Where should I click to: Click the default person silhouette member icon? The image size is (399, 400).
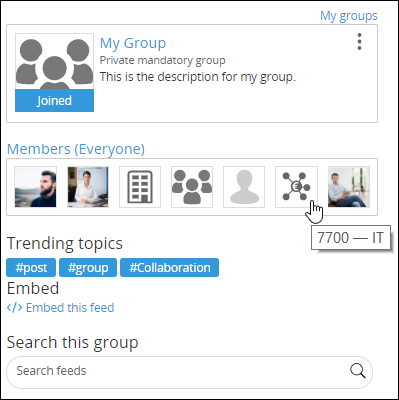tap(244, 187)
